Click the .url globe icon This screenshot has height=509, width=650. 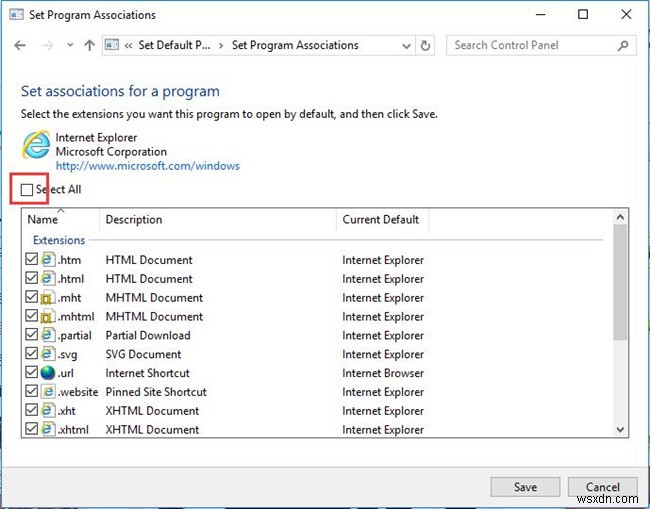[48, 373]
